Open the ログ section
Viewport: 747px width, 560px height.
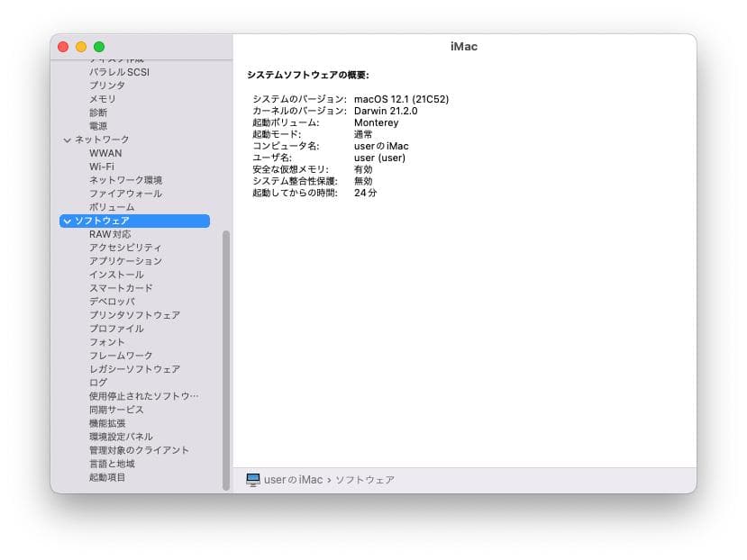click(x=95, y=383)
